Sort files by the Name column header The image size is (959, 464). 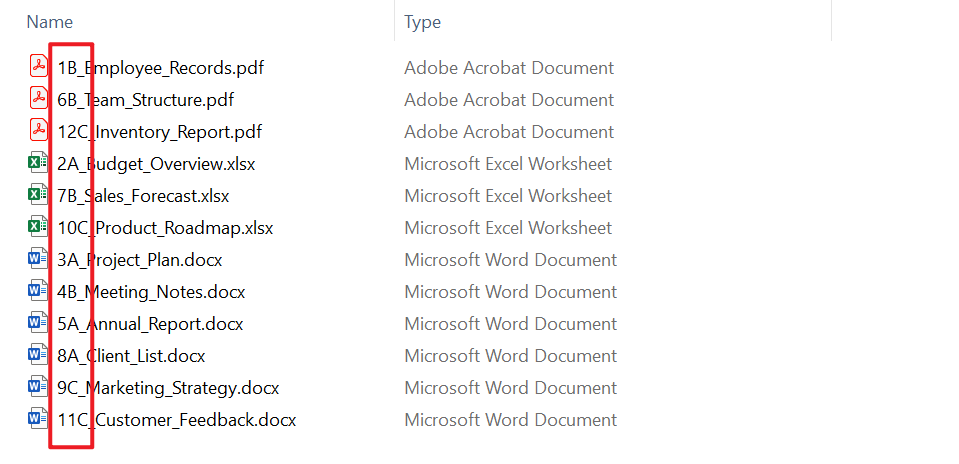(x=49, y=22)
